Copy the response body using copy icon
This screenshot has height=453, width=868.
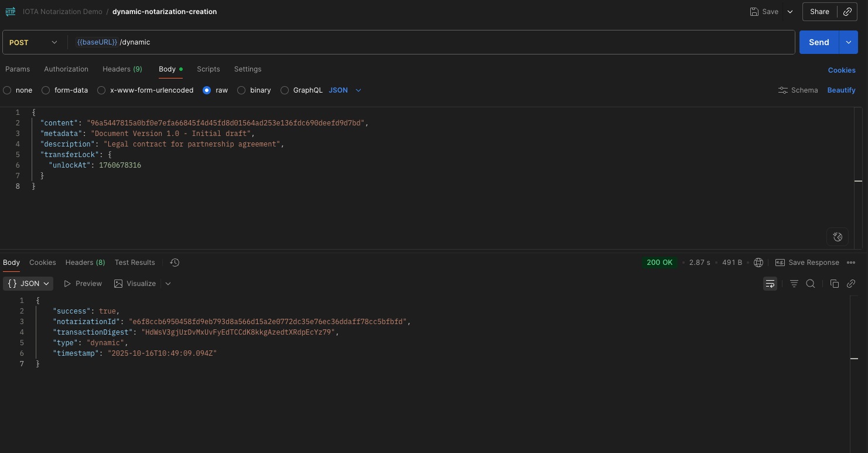coord(835,283)
